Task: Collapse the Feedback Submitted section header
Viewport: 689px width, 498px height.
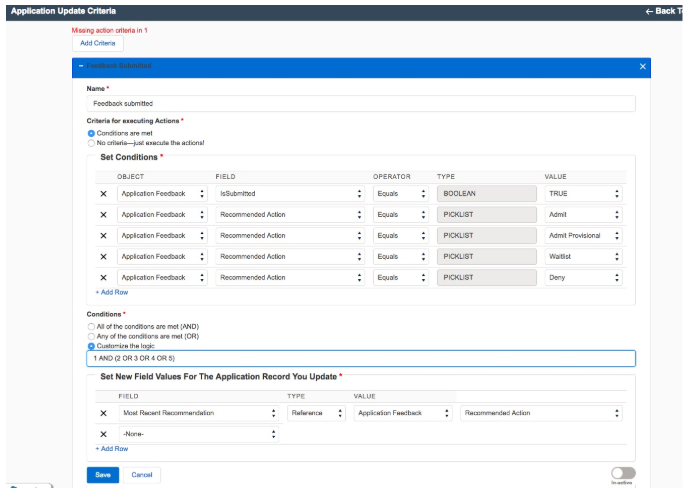Action: click(81, 66)
